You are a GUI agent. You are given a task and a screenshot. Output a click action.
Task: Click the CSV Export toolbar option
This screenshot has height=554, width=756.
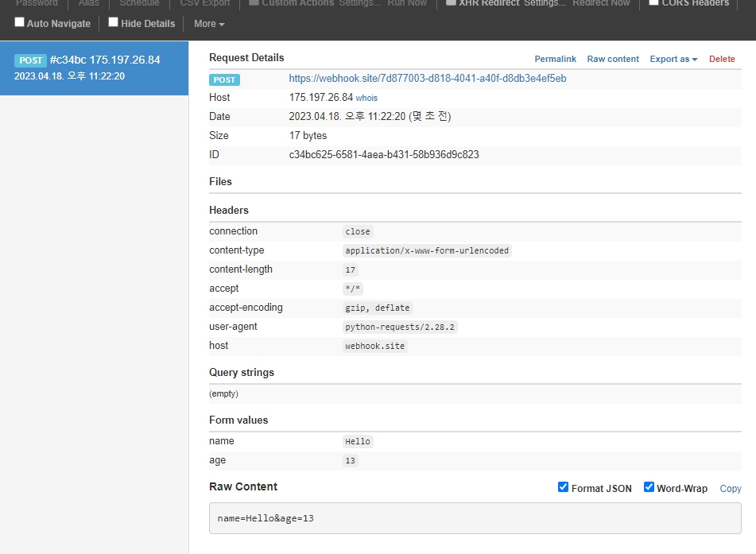(x=205, y=3)
